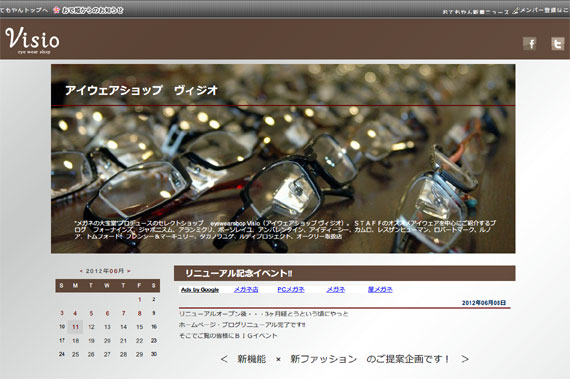Select calendar date 13
570x379 pixels.
pyautogui.click(x=107, y=327)
